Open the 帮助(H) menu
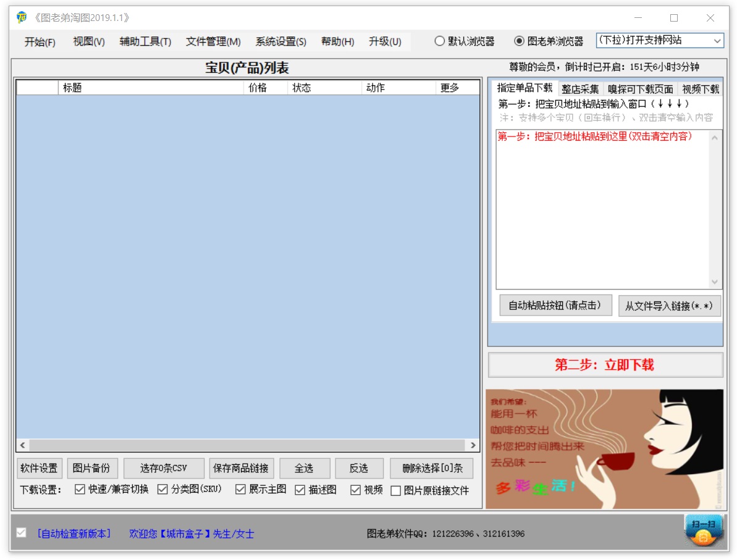 pyautogui.click(x=337, y=42)
